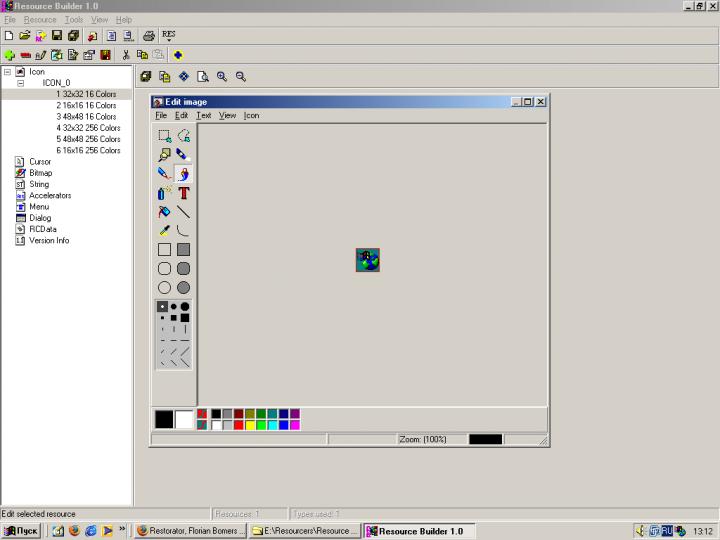Click the Пуск start button
Image resolution: width=720 pixels, height=540 pixels.
pyautogui.click(x=21, y=531)
